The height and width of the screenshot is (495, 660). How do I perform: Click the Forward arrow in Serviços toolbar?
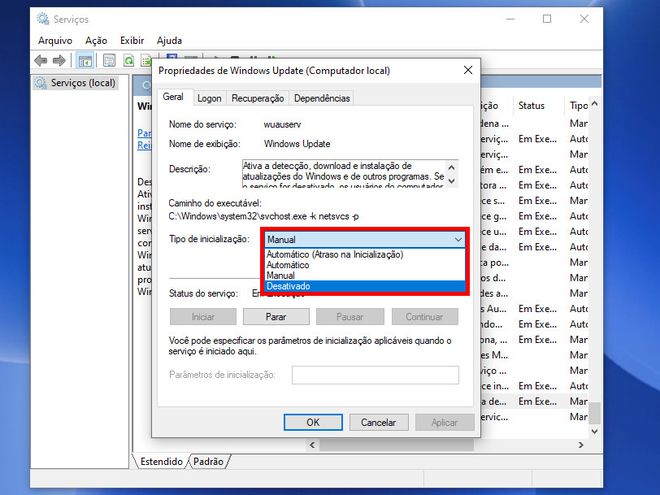click(59, 61)
